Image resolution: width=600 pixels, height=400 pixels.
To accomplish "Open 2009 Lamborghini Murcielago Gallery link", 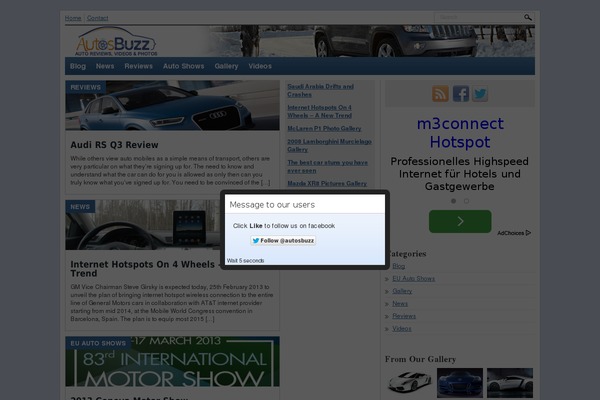I will [329, 145].
